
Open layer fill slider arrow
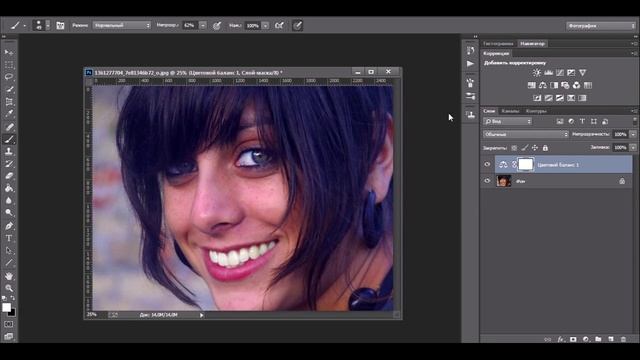click(x=633, y=147)
